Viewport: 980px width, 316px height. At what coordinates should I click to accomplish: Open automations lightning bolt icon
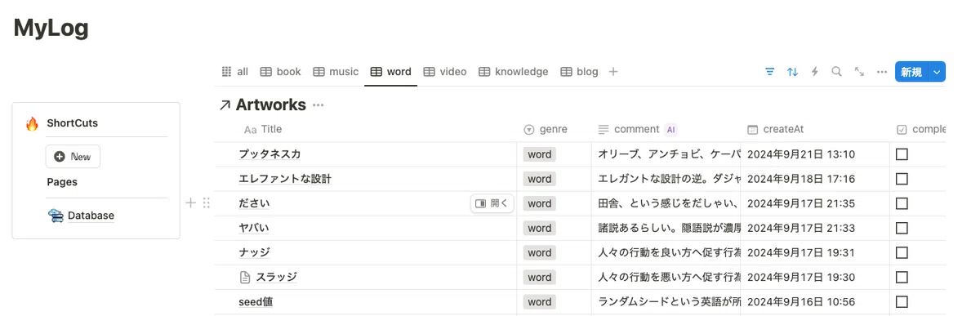tap(814, 72)
